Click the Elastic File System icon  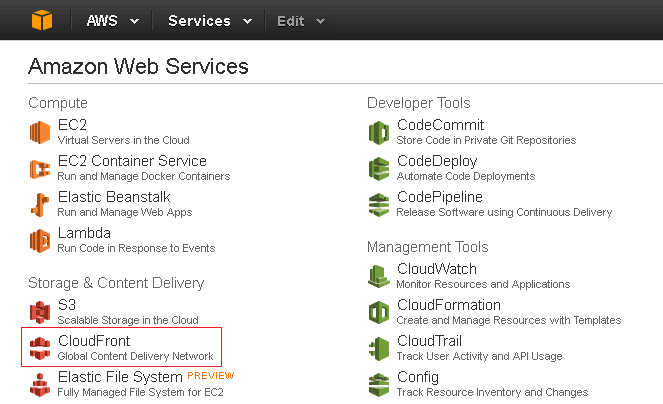pos(40,384)
